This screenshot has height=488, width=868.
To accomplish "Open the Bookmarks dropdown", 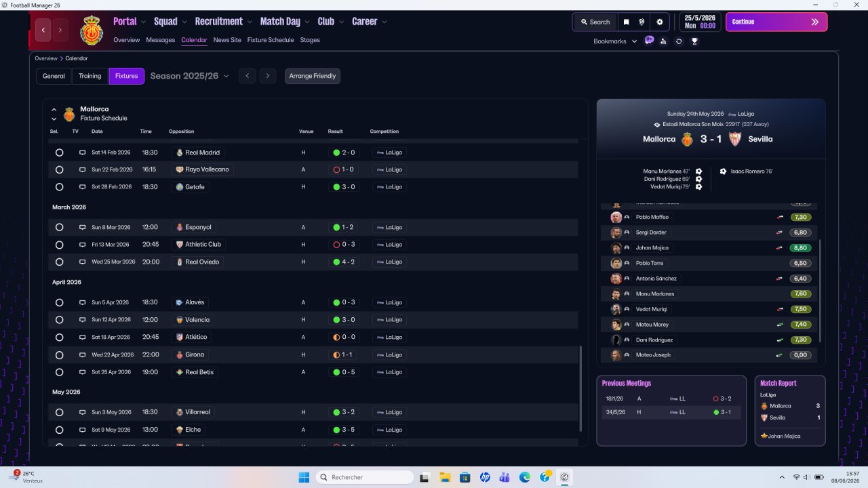I will [616, 41].
